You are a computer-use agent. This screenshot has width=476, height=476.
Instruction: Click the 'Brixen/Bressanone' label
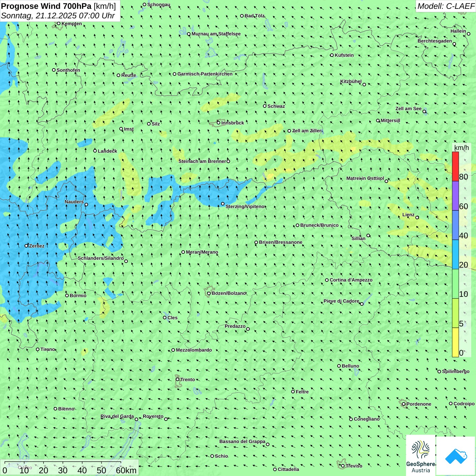tap(280, 242)
